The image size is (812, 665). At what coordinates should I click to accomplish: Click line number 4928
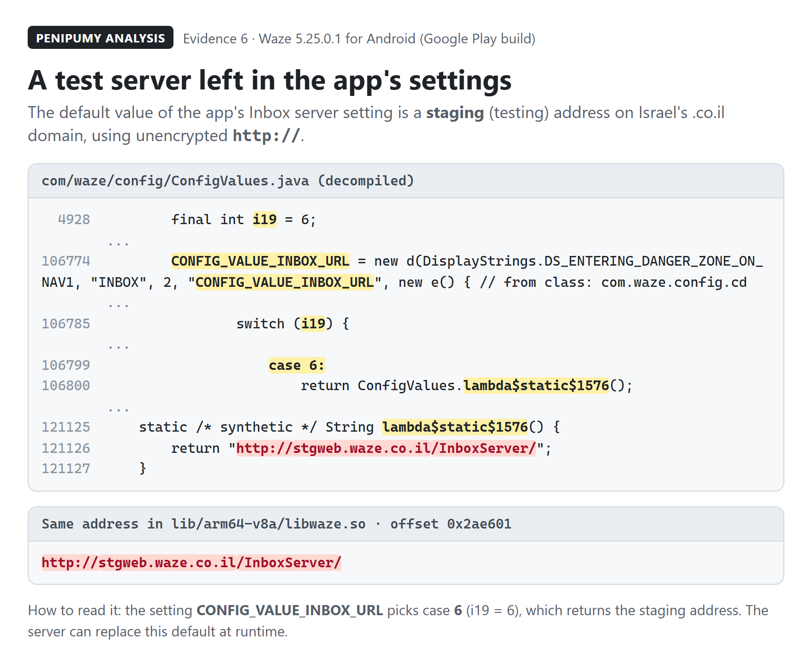click(x=74, y=220)
